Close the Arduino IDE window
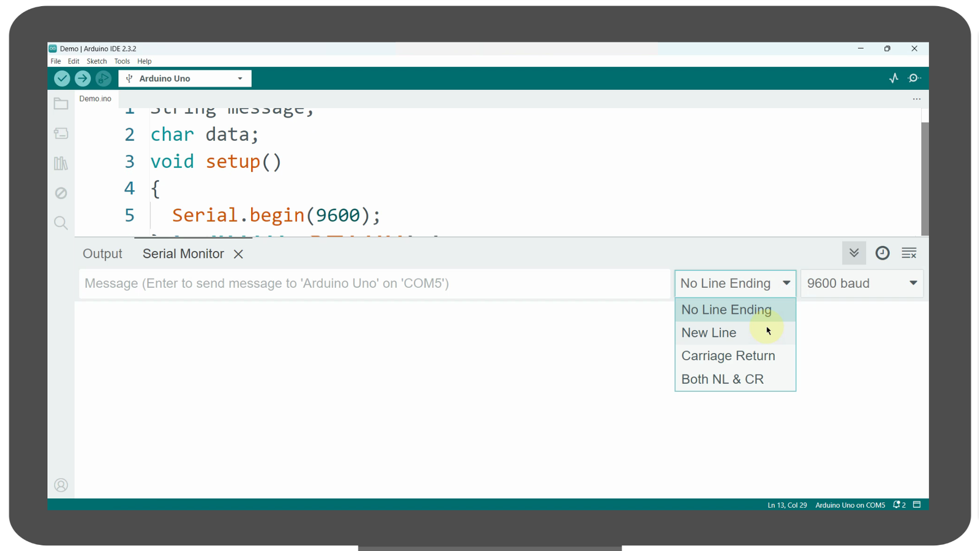The width and height of the screenshot is (980, 551). 914,48
